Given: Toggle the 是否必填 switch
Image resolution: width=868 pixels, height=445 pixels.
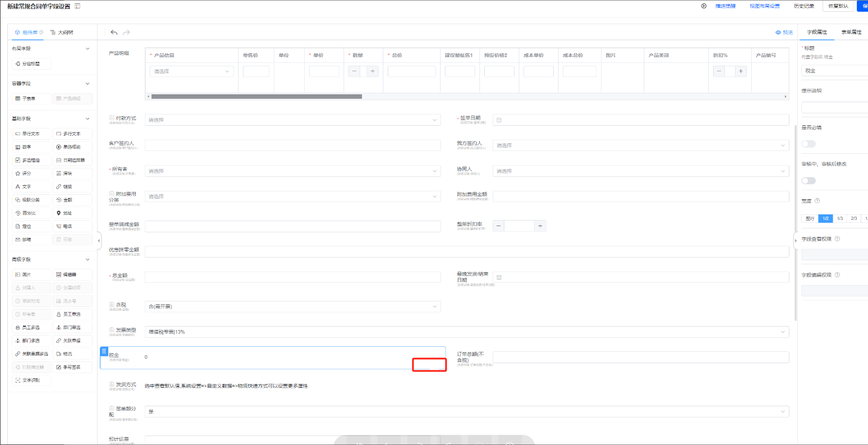Looking at the screenshot, I should coord(809,144).
